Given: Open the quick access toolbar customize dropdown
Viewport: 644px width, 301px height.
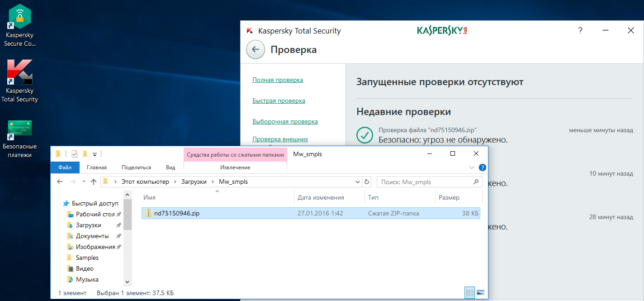Looking at the screenshot, I should point(95,154).
